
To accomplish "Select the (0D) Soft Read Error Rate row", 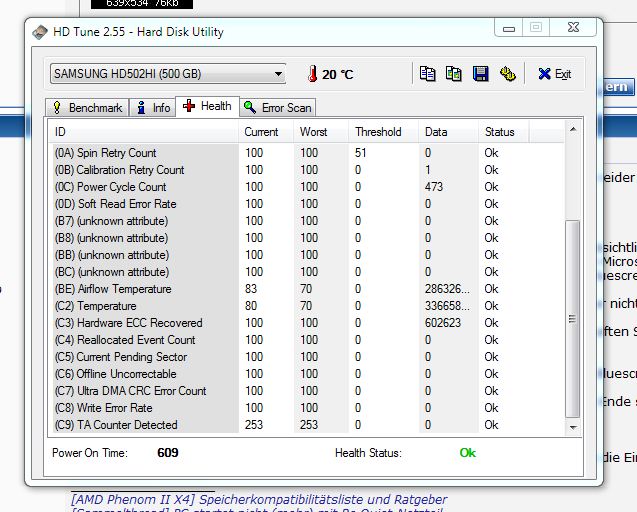I will (x=307, y=204).
